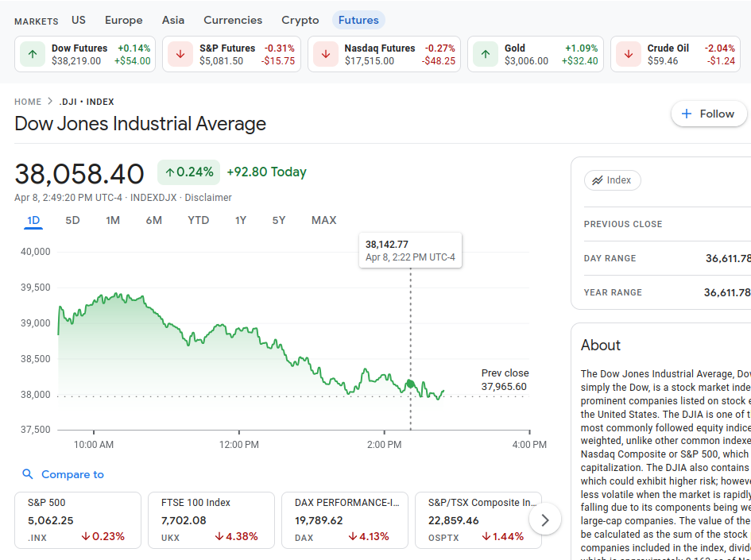Click the .DJI • INDEX breadcrumb text
751x560 pixels.
coord(87,102)
